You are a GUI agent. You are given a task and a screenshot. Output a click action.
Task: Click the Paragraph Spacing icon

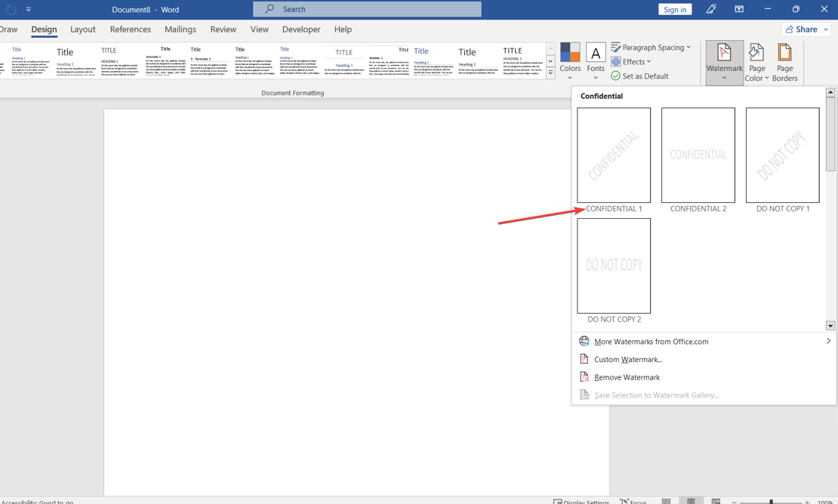[x=616, y=47]
